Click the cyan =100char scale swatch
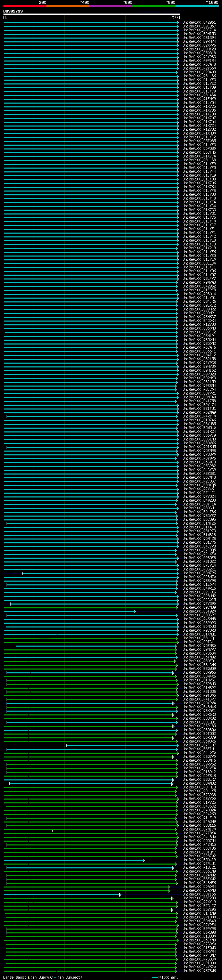222x980 pixels. (155, 977)
